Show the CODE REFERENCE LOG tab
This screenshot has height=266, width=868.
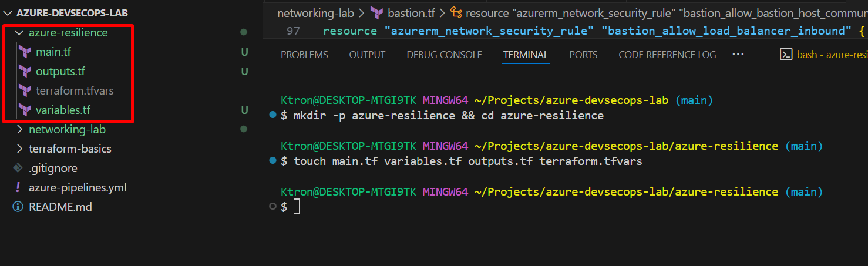(667, 55)
